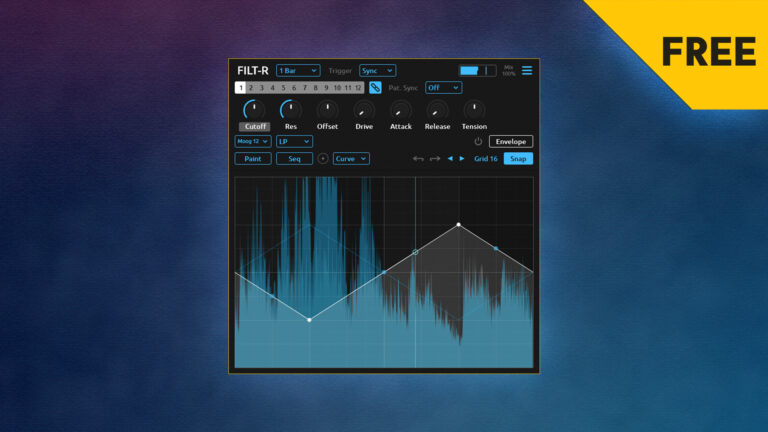Click the Grid 16 setting
Image resolution: width=768 pixels, height=432 pixels.
tap(485, 159)
